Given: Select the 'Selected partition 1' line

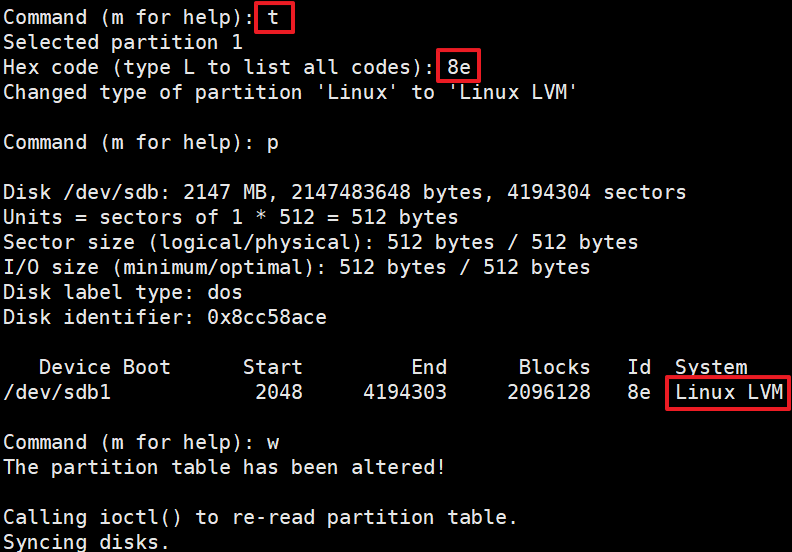Looking at the screenshot, I should (x=123, y=42).
